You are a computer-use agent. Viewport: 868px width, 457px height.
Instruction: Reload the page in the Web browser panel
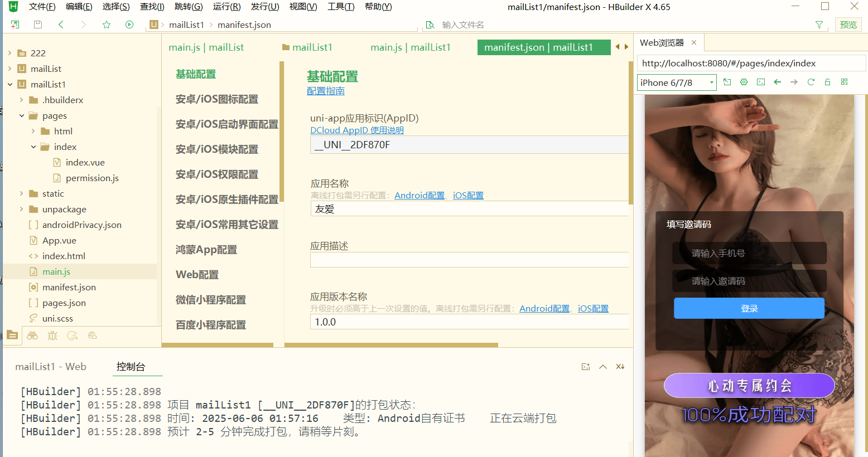click(811, 82)
